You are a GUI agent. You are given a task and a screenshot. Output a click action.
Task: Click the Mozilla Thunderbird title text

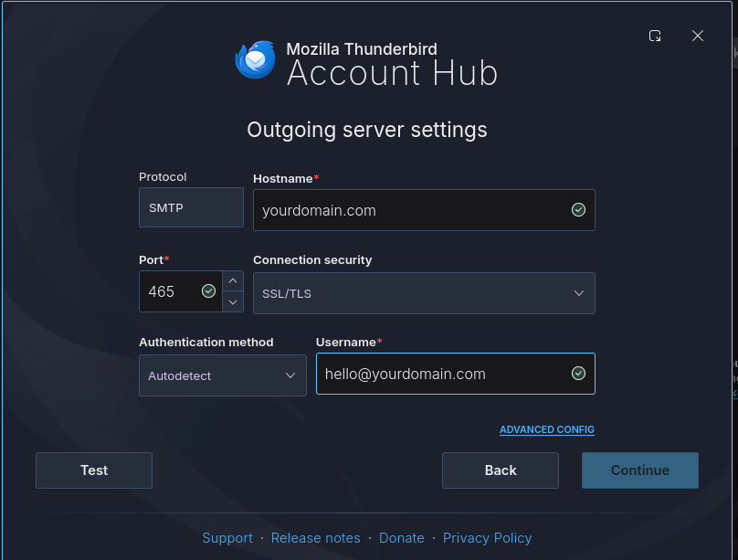(362, 49)
